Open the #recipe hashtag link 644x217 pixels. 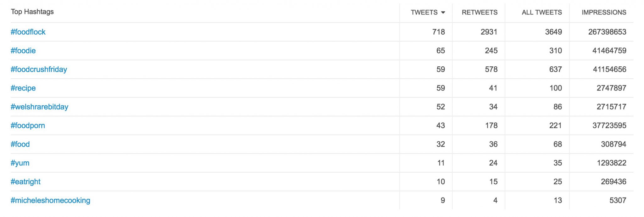23,88
